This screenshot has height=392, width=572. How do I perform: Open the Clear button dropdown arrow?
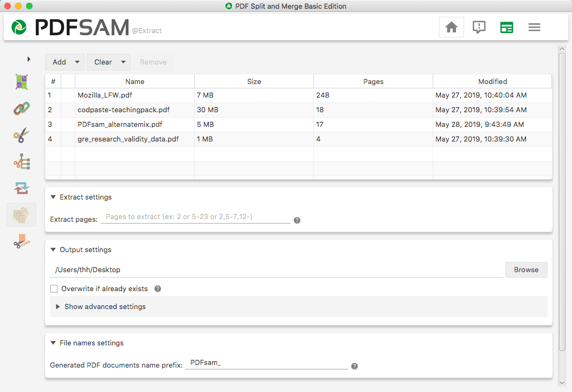122,62
